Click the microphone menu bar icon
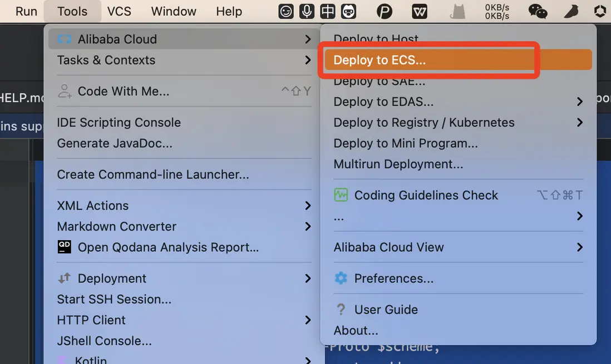Viewport: 611px width, 364px height. coord(307,11)
